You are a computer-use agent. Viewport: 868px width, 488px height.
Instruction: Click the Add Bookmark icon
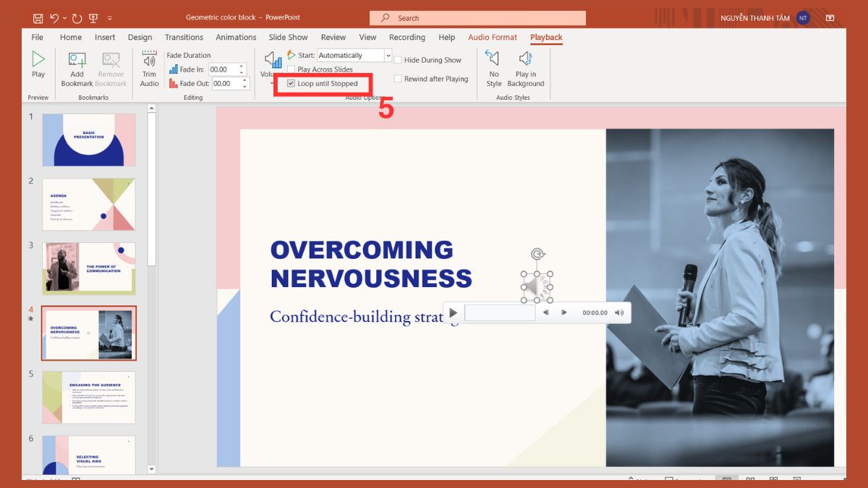tap(77, 61)
